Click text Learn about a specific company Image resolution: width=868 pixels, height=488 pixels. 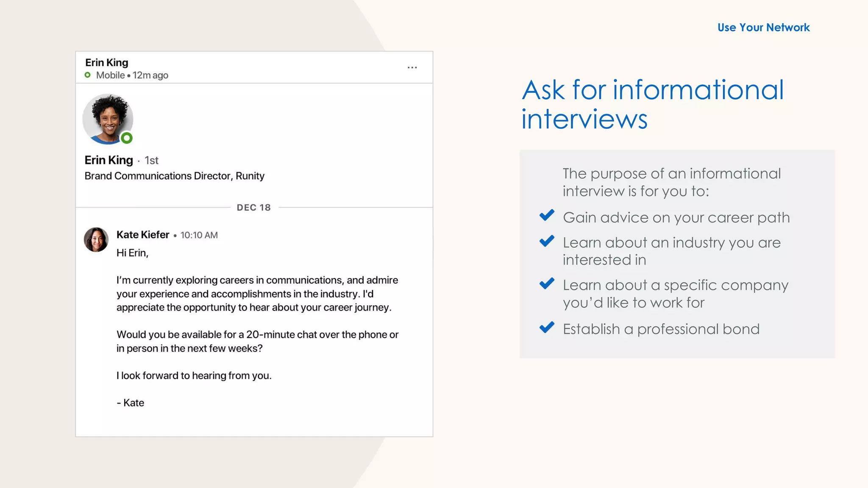(676, 294)
